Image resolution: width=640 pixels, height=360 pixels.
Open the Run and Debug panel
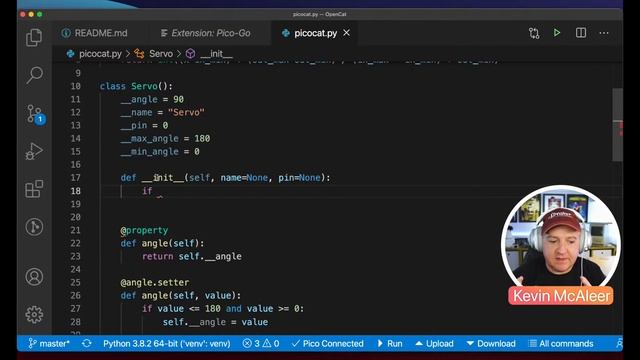coord(34,151)
